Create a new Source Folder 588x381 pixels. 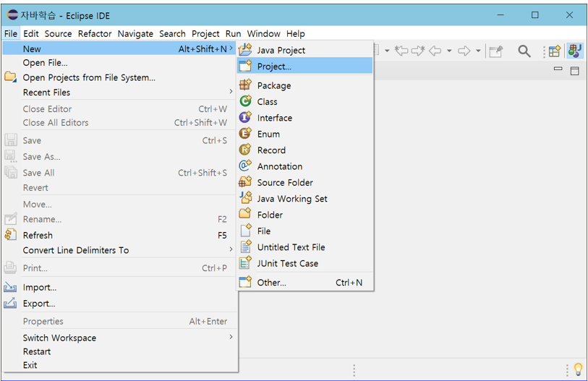(x=305, y=182)
